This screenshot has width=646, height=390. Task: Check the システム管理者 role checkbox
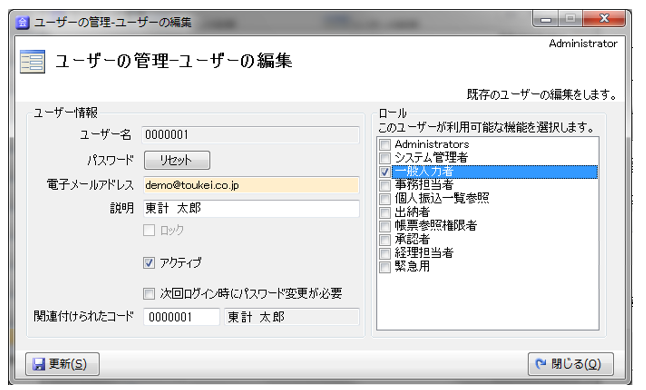[x=385, y=158]
